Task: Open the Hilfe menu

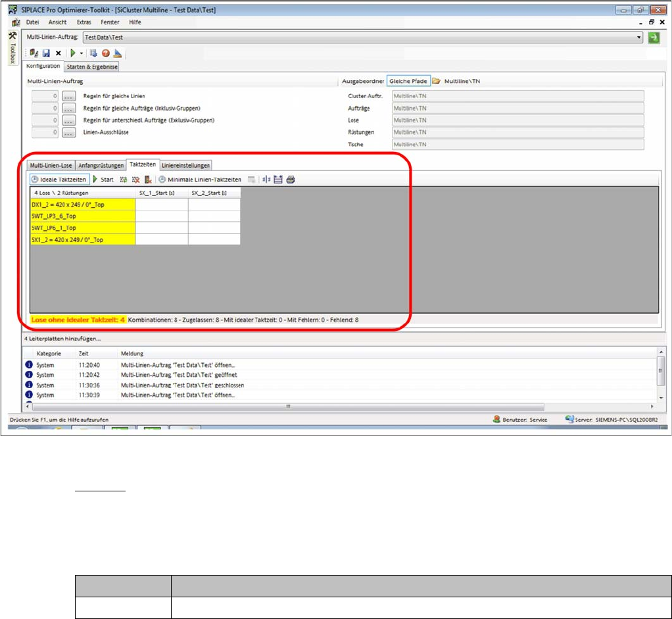Action: click(x=135, y=22)
